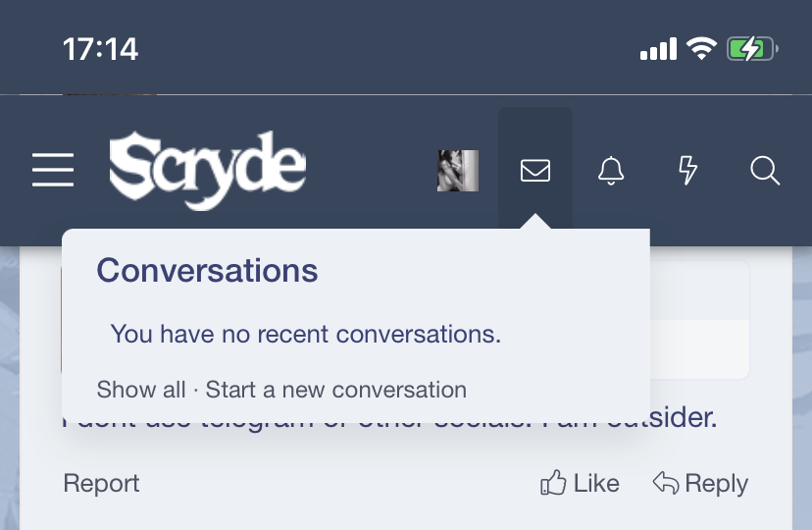Open the hamburger navigation menu
Screen dimensions: 812x530
[53, 170]
